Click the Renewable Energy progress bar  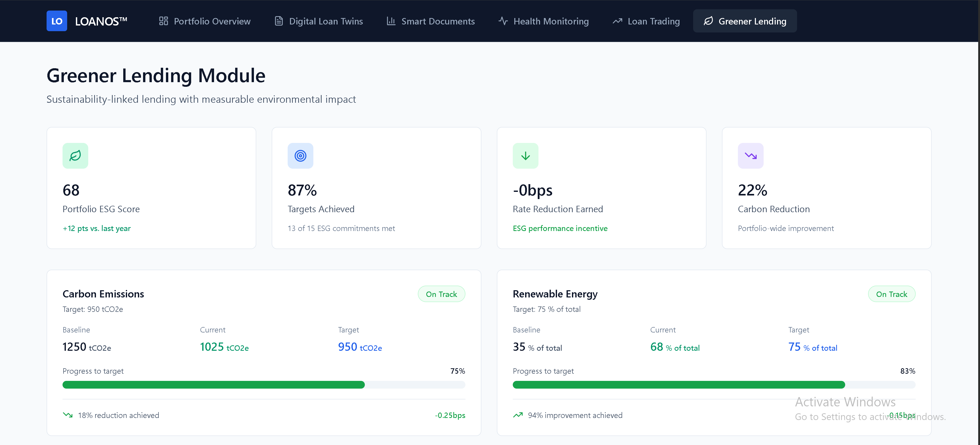point(714,384)
